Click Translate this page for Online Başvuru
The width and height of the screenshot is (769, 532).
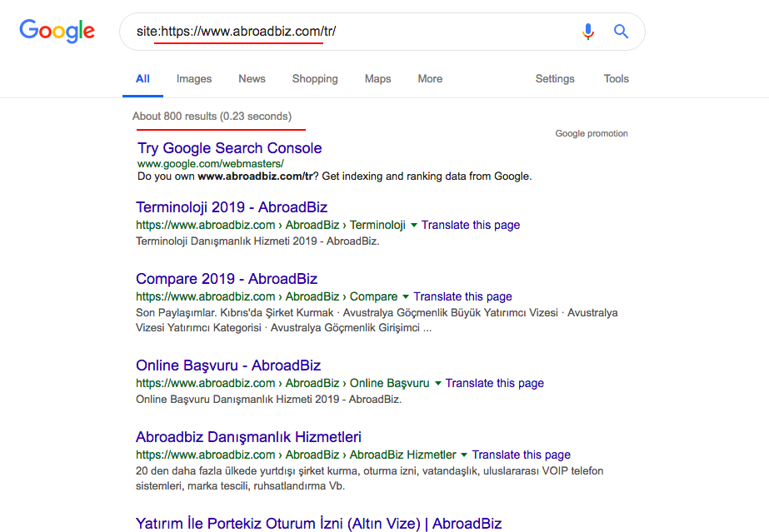(x=495, y=383)
